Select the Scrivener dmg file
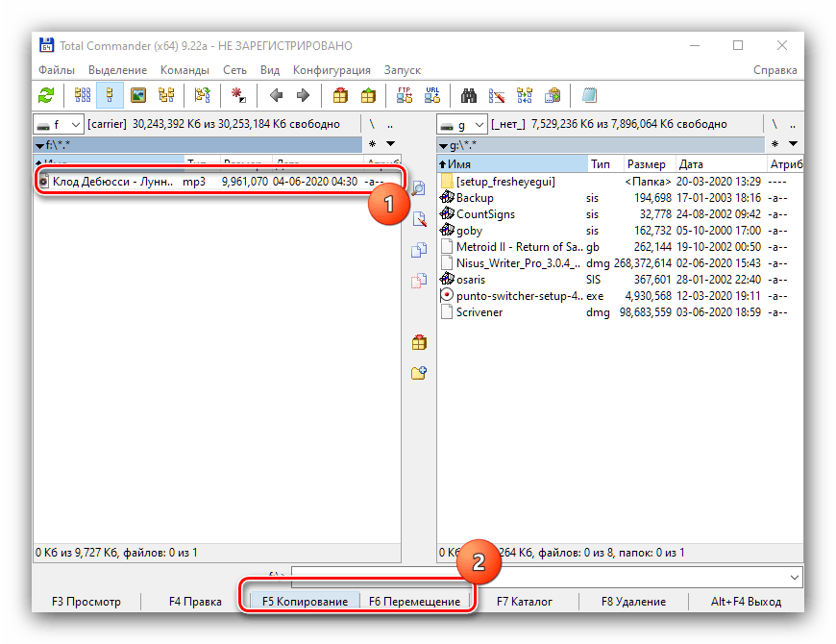 coord(479,312)
